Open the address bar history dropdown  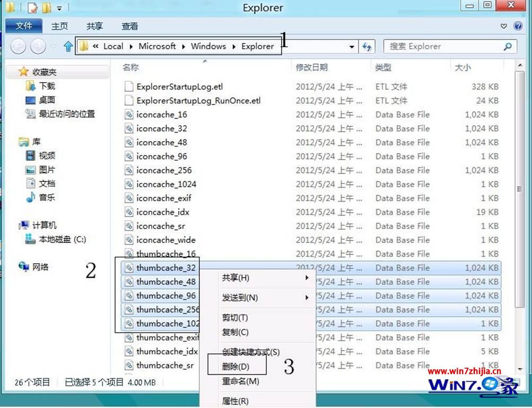point(352,47)
